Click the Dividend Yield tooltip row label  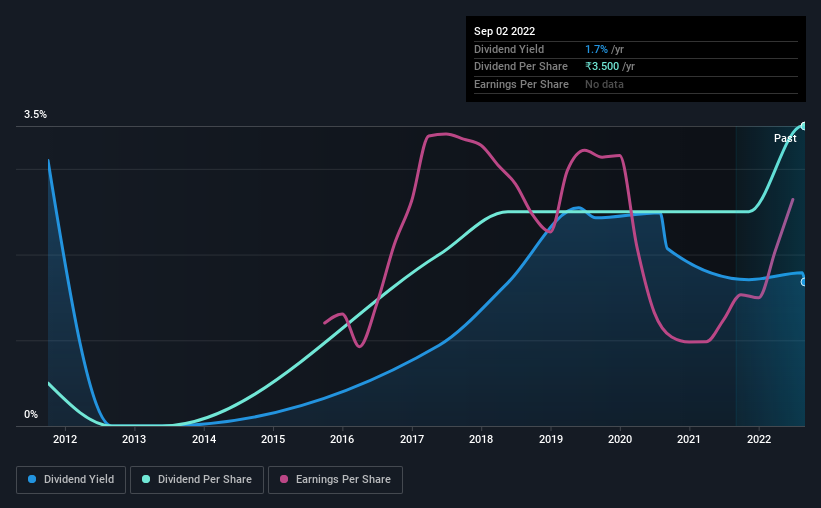pos(509,49)
